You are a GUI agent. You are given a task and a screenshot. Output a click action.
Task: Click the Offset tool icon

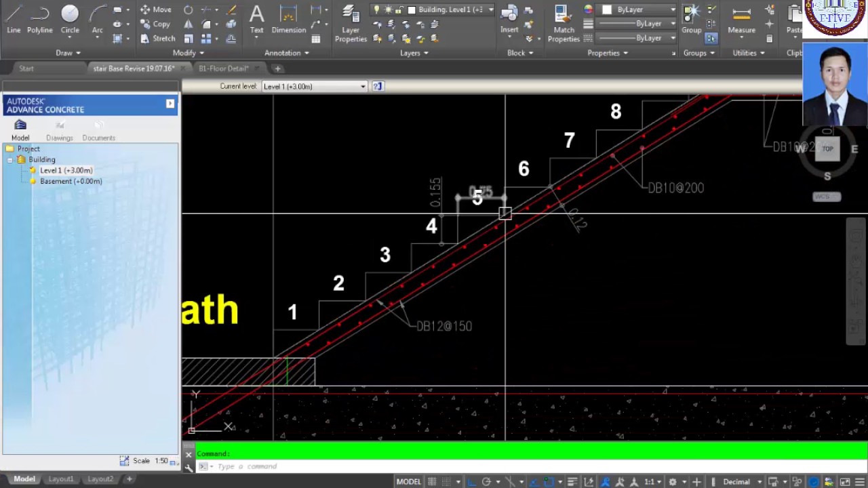(x=231, y=39)
